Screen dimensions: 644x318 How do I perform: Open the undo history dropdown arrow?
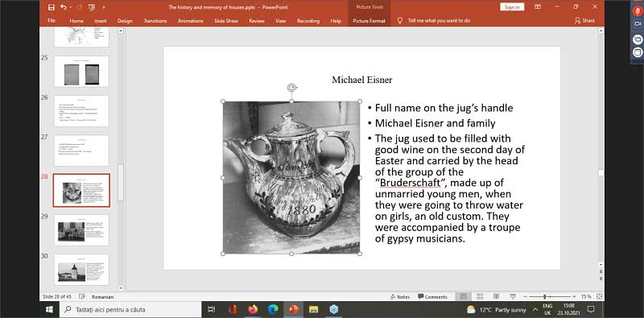pyautogui.click(x=70, y=7)
